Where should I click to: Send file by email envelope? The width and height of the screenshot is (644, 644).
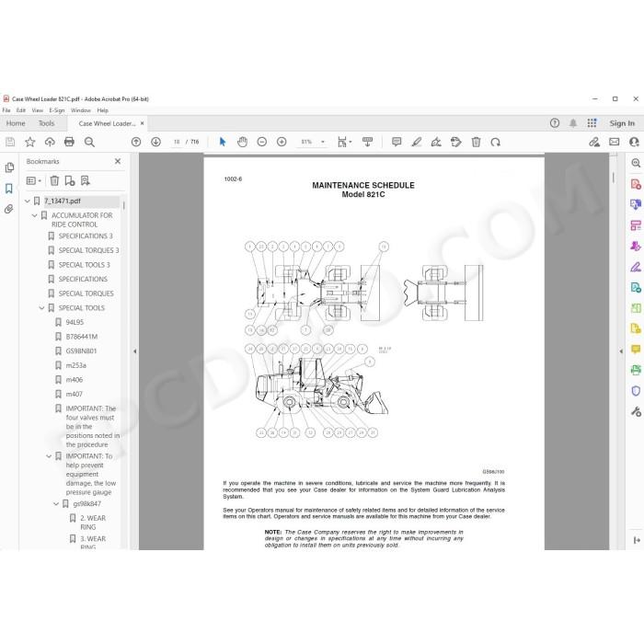click(x=615, y=142)
